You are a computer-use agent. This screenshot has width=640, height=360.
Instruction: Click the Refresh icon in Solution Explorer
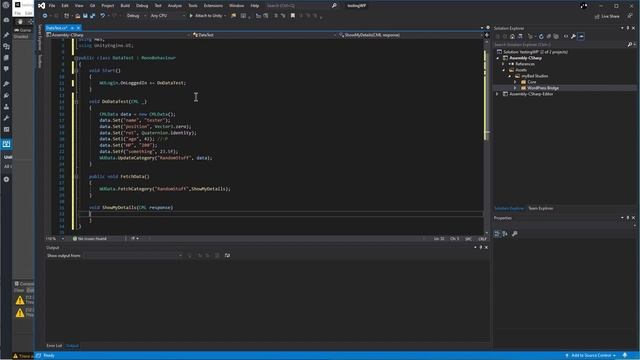541,36
